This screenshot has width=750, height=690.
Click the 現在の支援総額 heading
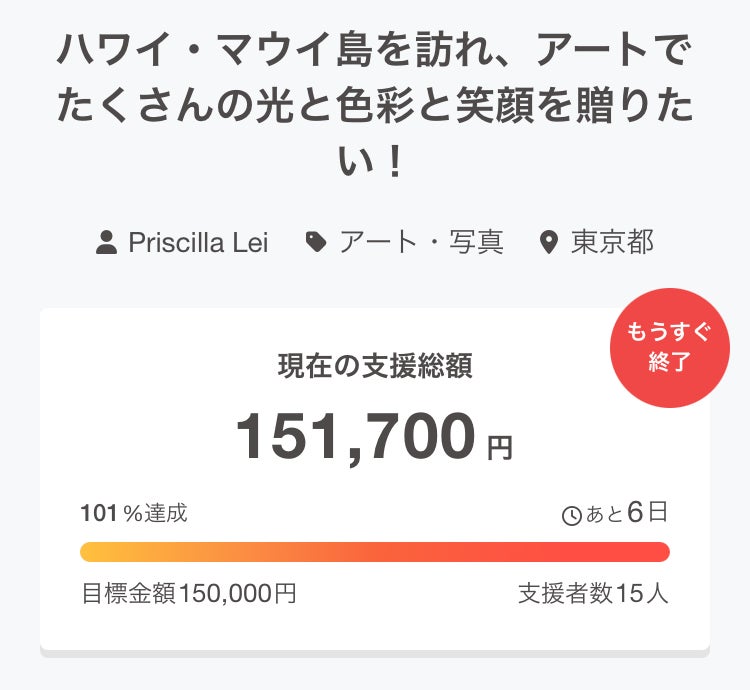tap(375, 366)
